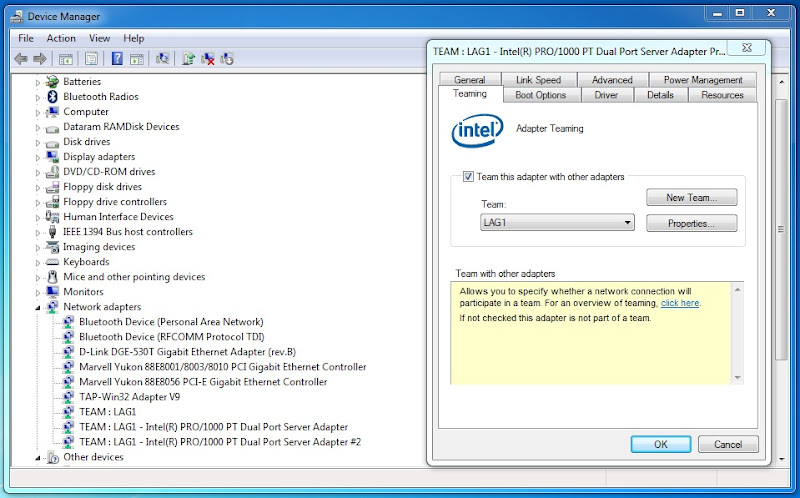Click the DVD/CD-ROM drives icon

(x=52, y=172)
